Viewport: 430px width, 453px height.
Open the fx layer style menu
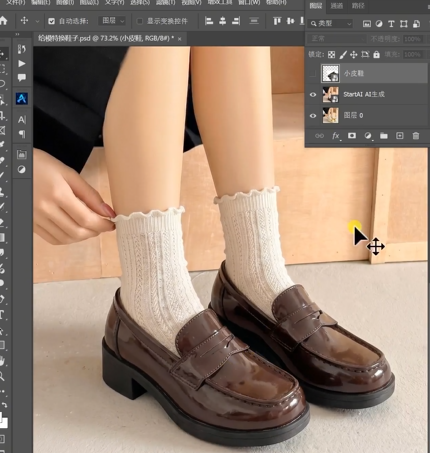click(x=336, y=136)
